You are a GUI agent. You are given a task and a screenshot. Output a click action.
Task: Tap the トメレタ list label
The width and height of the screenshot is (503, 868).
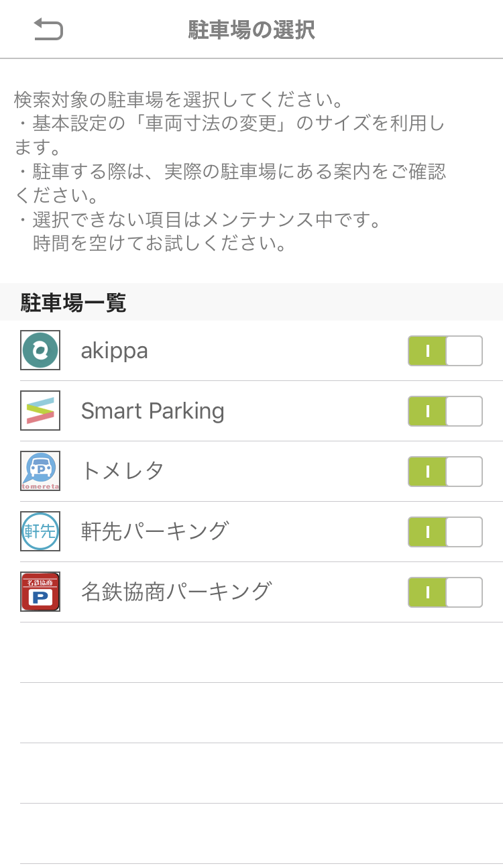(x=123, y=471)
